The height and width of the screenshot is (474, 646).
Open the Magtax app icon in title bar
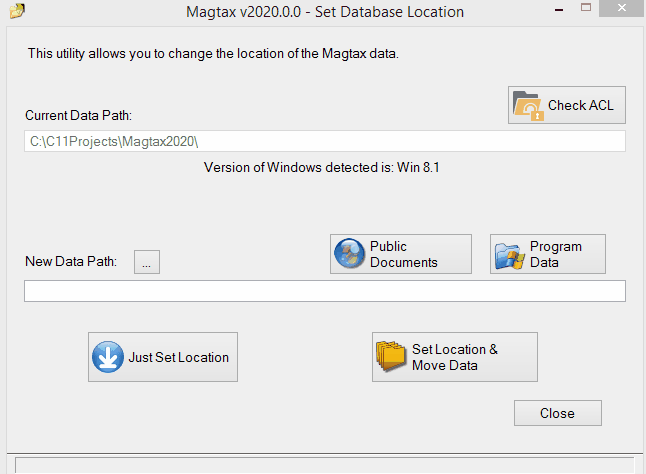click(x=17, y=11)
